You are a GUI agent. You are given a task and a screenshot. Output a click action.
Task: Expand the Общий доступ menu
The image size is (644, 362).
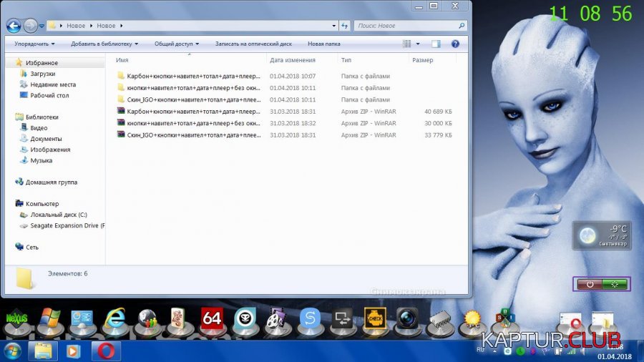tap(177, 44)
